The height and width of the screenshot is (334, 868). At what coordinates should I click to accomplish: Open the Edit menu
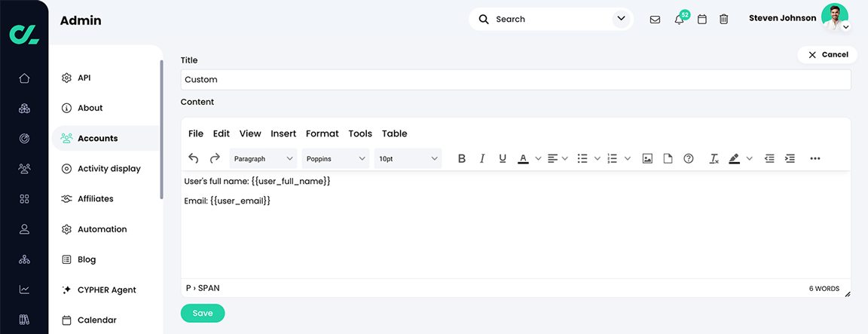coord(222,133)
